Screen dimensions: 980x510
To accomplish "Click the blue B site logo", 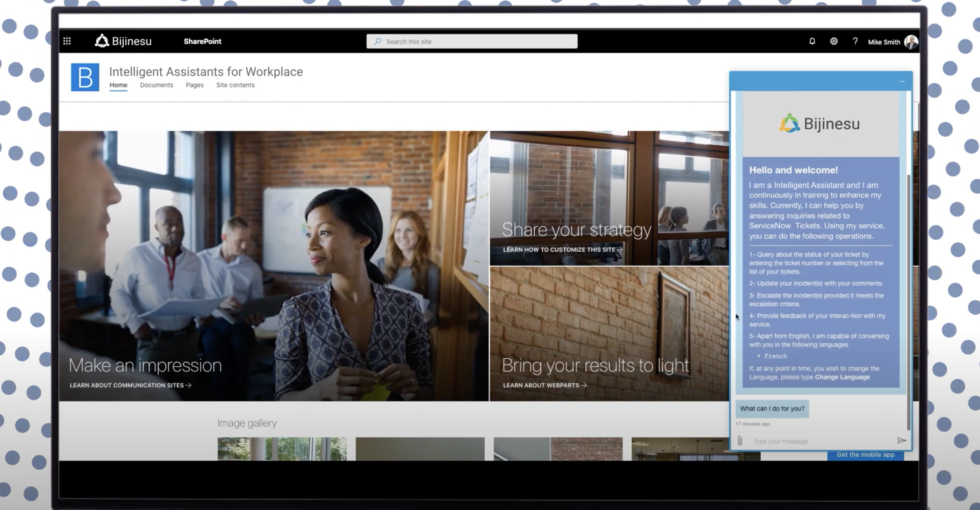I will coord(85,77).
